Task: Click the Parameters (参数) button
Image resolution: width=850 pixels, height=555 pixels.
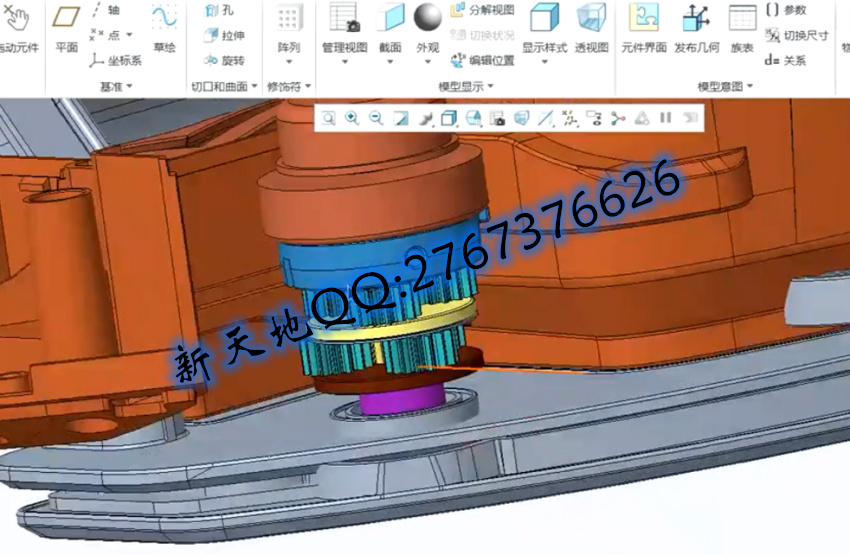Action: point(786,10)
